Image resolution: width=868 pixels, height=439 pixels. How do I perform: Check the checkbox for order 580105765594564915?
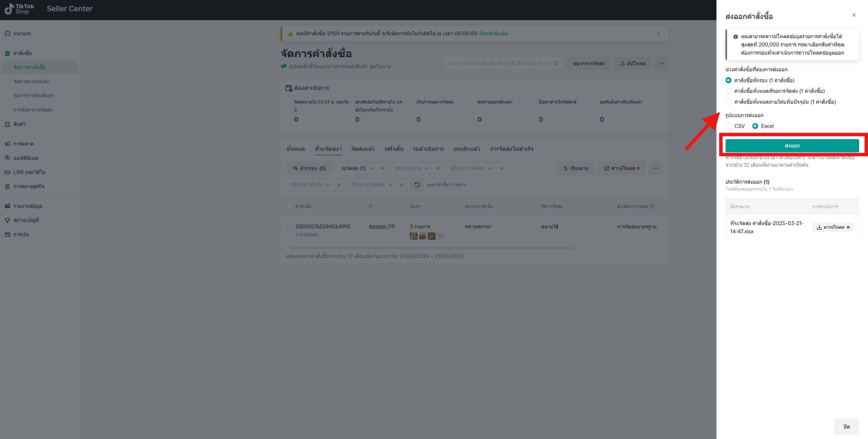289,226
